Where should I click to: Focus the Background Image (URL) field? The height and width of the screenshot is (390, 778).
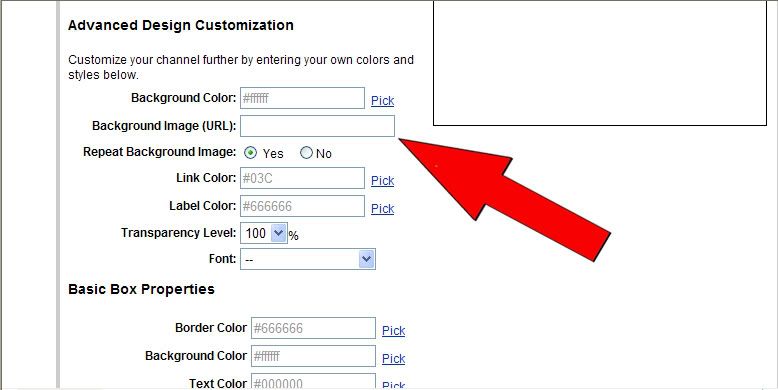coord(318,126)
